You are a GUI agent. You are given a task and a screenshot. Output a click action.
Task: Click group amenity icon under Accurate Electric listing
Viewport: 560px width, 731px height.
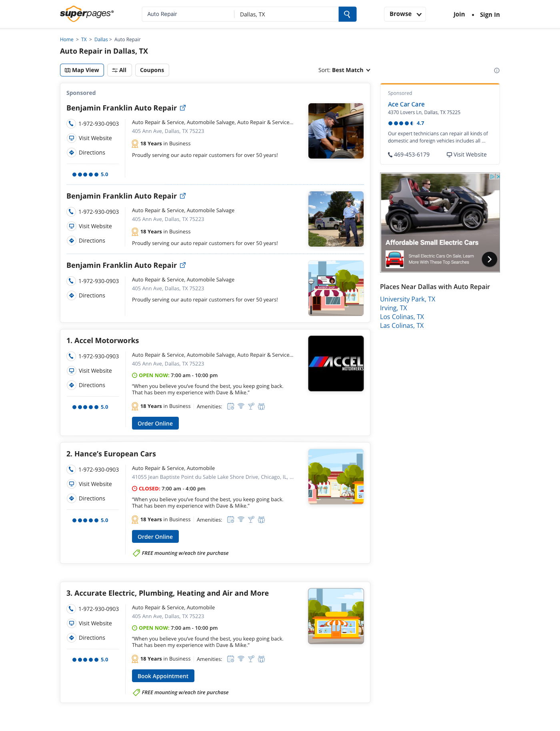coord(262,659)
